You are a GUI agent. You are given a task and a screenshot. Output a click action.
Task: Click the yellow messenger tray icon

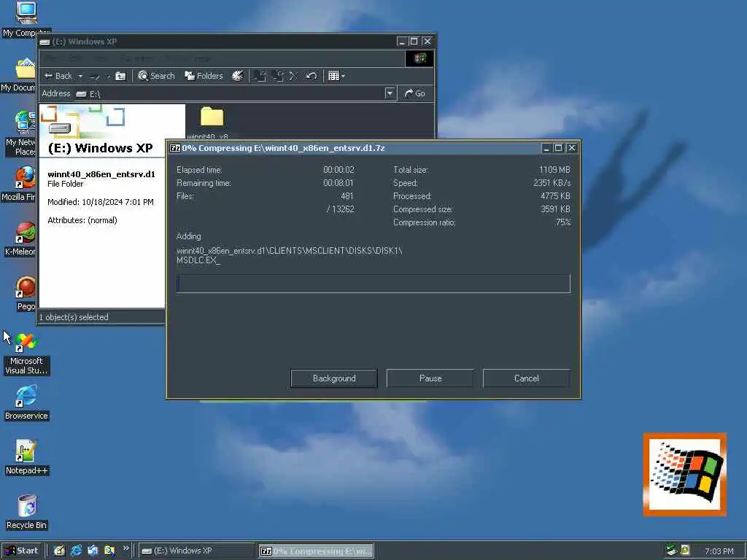coord(684,551)
